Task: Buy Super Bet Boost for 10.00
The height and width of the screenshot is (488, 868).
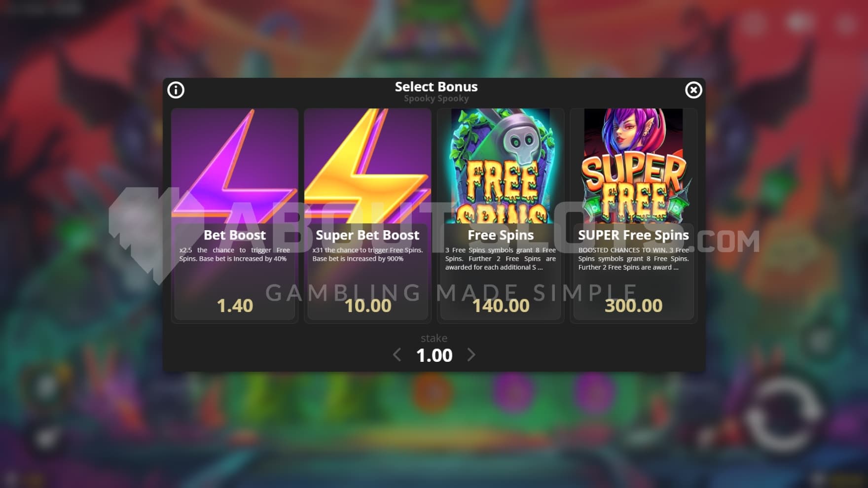Action: pos(368,306)
